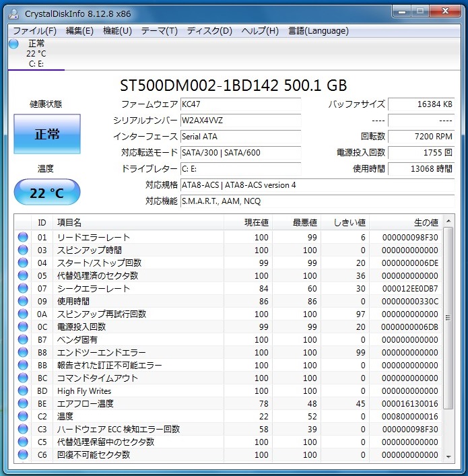Click status icon for BD High Fly Writes

click(x=23, y=390)
